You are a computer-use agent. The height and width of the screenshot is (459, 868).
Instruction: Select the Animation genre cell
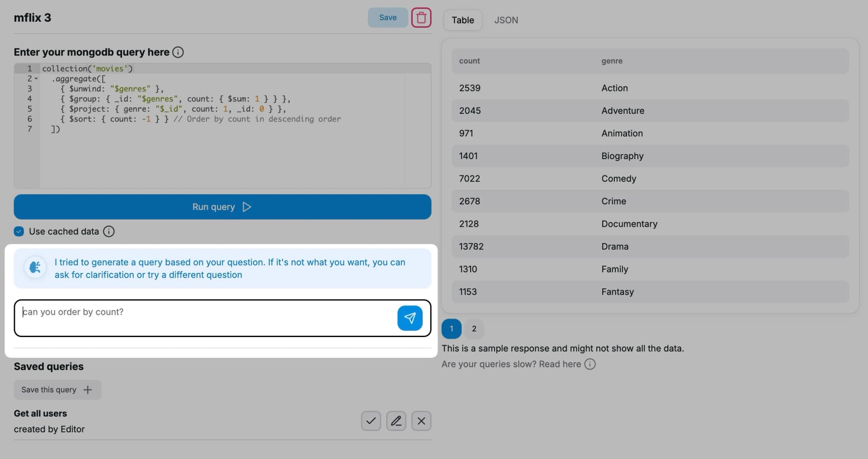coord(622,133)
